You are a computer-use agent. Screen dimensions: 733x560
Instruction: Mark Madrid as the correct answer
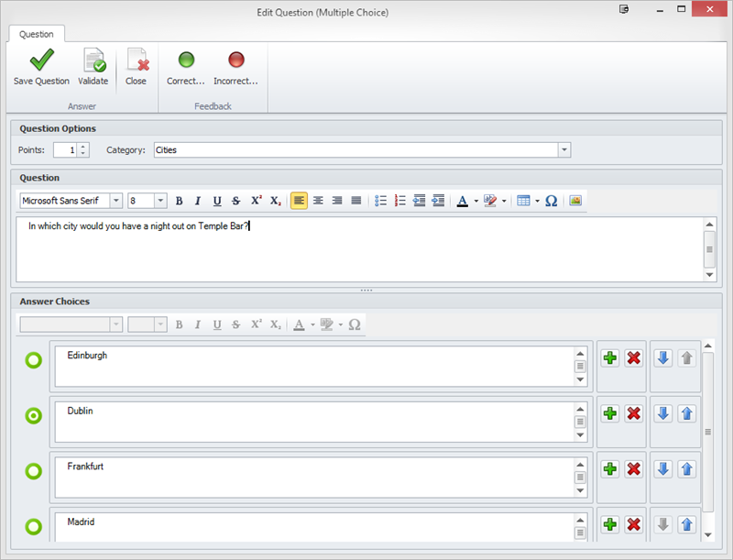pyautogui.click(x=34, y=527)
